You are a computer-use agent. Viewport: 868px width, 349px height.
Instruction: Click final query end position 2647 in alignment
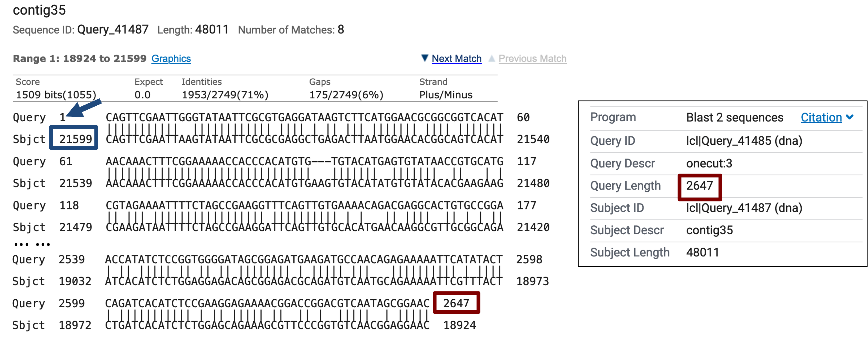pos(456,303)
